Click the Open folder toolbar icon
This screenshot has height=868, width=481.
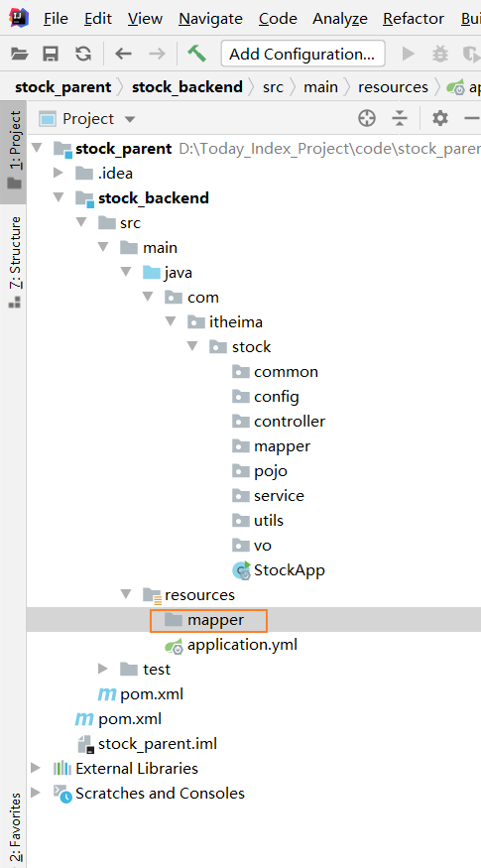(20, 54)
